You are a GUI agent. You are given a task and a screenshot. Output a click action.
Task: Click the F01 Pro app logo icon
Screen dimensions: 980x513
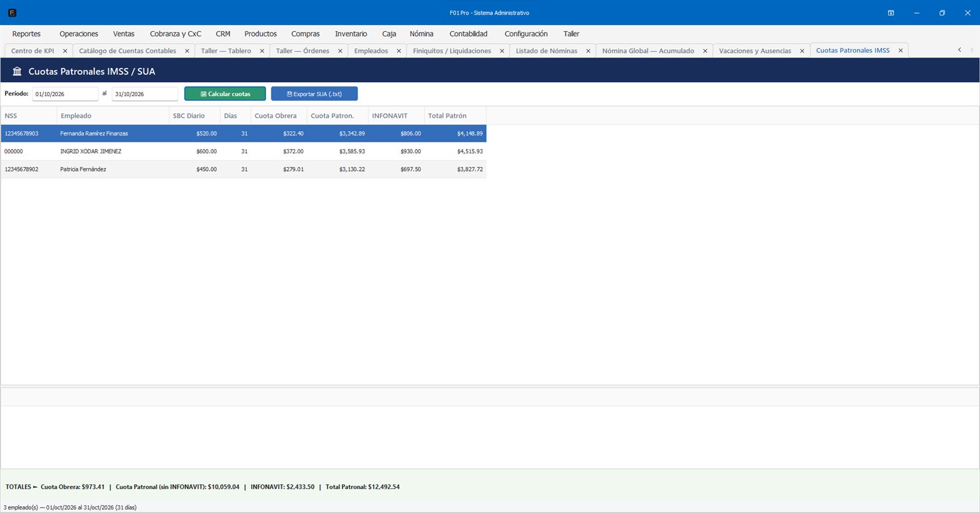12,13
